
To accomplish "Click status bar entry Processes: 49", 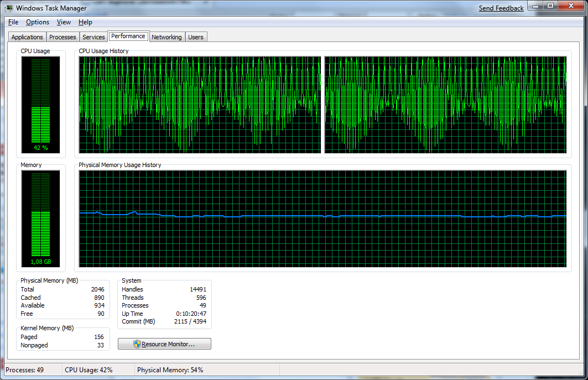I will [x=25, y=370].
